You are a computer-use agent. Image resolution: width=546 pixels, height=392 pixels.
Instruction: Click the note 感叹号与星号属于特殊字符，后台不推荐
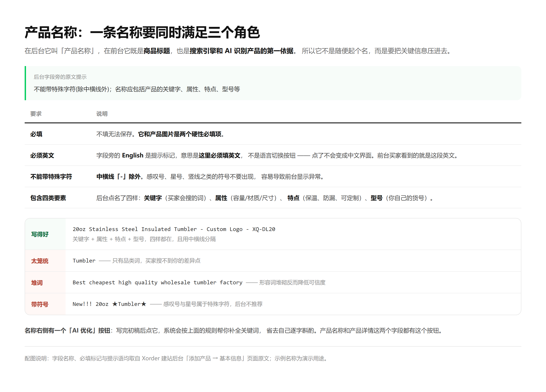213,304
